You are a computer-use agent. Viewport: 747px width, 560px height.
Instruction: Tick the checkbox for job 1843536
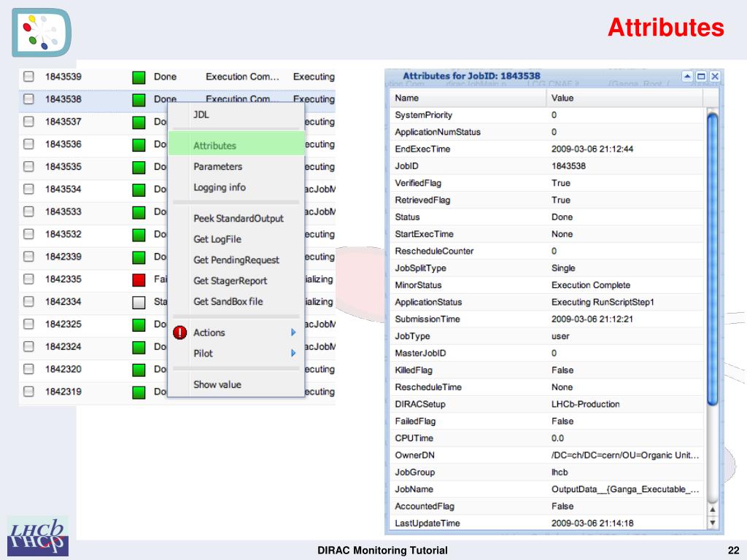pos(28,144)
